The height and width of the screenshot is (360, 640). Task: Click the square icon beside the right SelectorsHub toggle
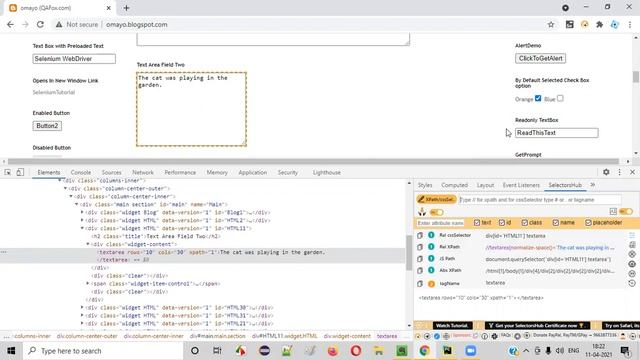pyautogui.click(x=613, y=211)
